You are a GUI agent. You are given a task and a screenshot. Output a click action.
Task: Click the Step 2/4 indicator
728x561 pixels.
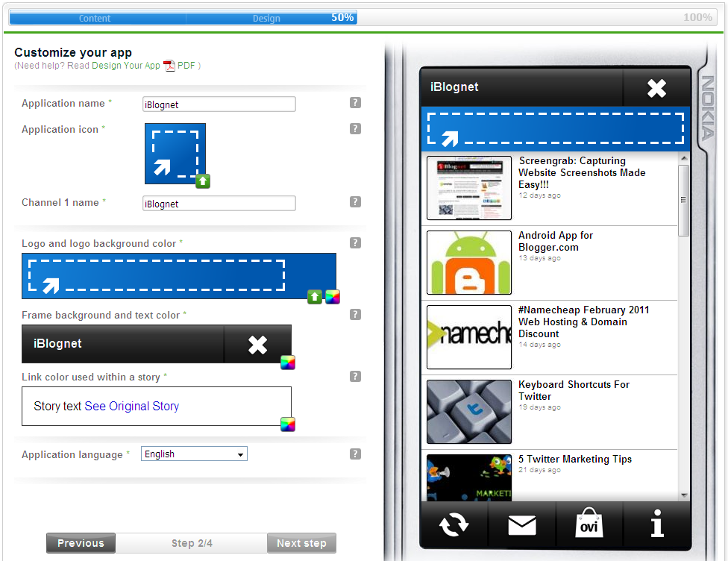coord(192,543)
